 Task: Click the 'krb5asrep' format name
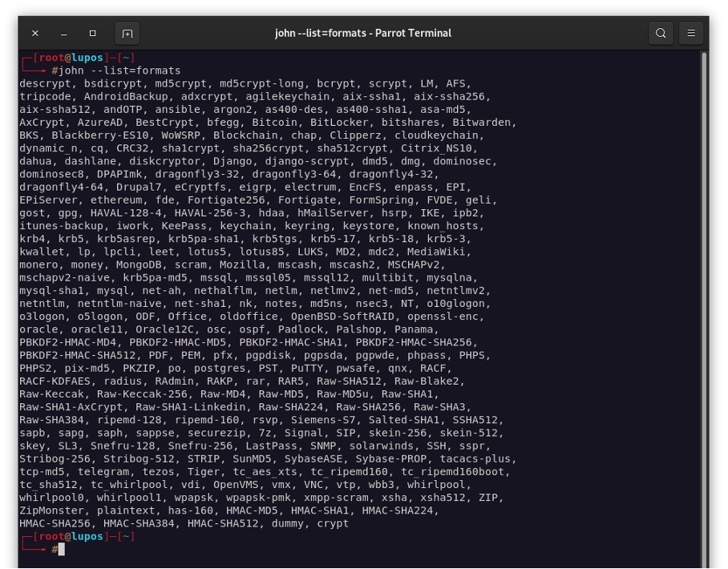(126, 239)
